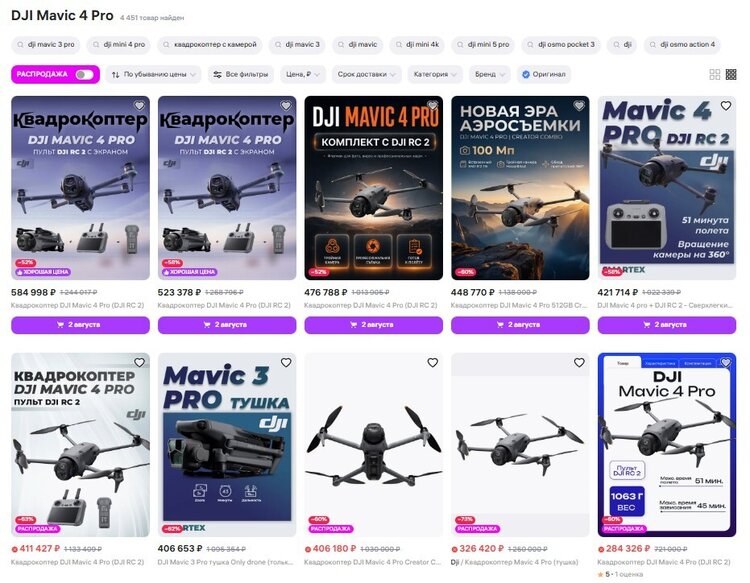Open the Mavic 4 Pro DJI RC 2 Smartex image
750x583 pixels.
667,187
